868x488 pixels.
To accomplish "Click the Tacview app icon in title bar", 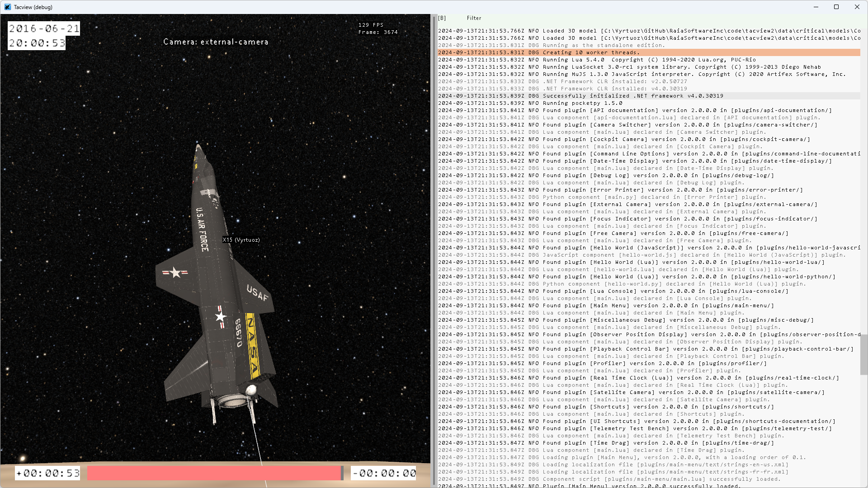I will [7, 7].
